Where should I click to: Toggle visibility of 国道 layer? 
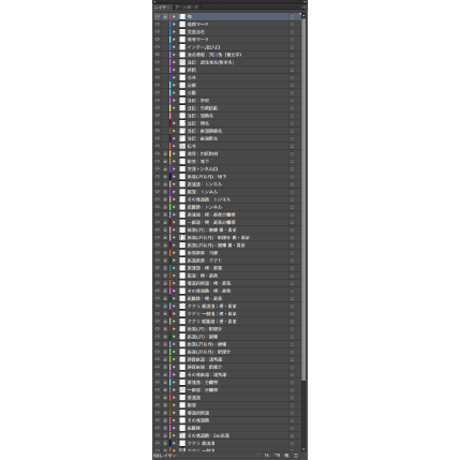[157, 405]
